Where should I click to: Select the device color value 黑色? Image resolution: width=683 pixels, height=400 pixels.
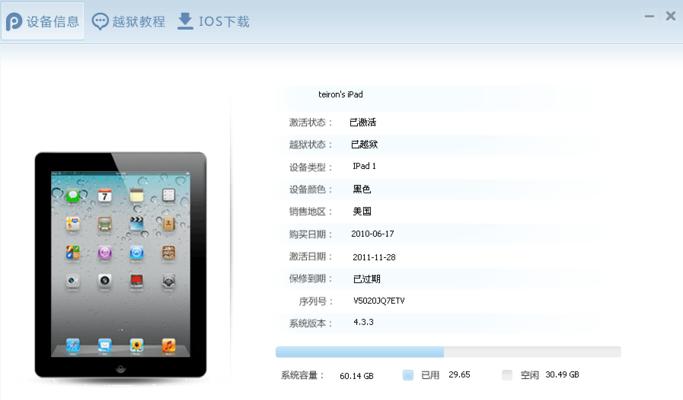tap(362, 189)
